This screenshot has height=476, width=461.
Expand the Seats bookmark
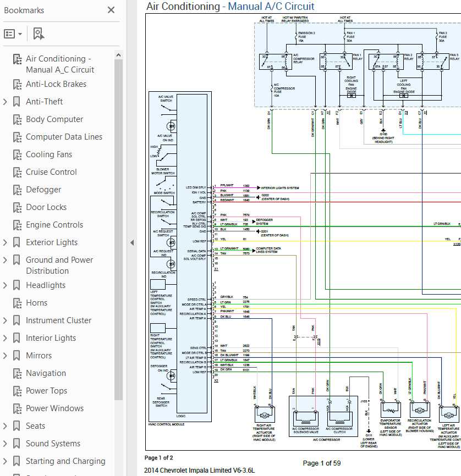point(5,426)
